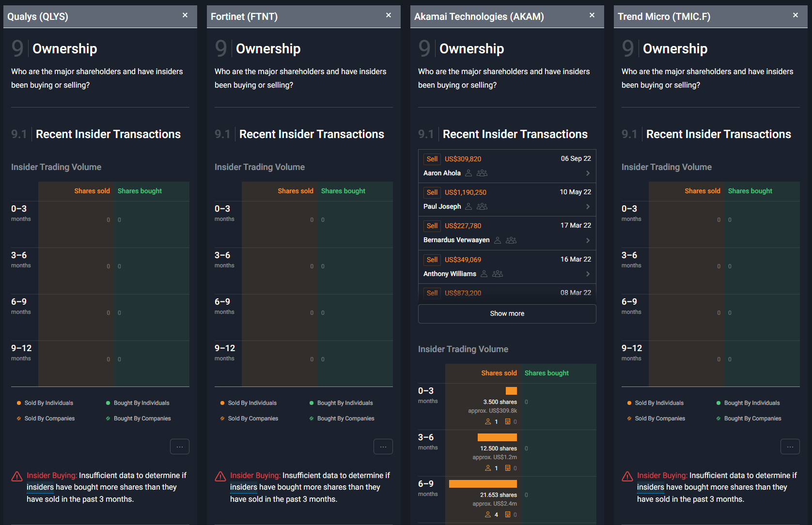Image resolution: width=812 pixels, height=525 pixels.
Task: Click the warning triangle icon in Trend Micro panel
Action: tap(627, 477)
